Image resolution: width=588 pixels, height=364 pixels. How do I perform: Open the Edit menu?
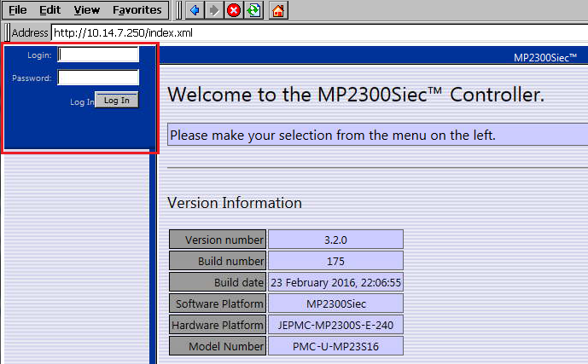pos(49,9)
